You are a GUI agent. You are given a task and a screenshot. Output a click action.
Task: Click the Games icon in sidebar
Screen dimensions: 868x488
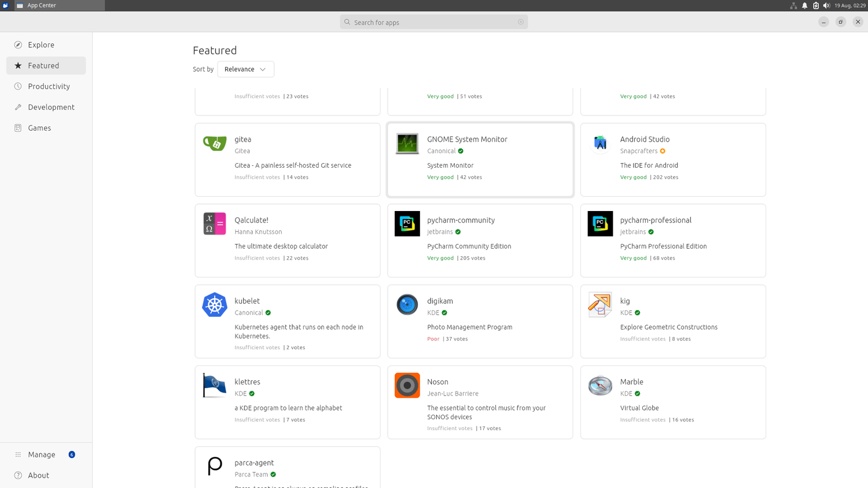point(18,128)
